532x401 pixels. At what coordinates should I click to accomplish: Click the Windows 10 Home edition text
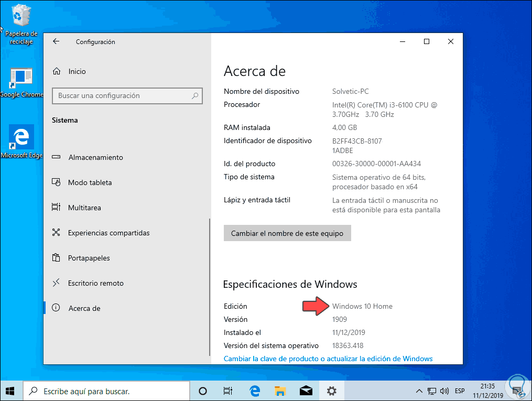(362, 306)
